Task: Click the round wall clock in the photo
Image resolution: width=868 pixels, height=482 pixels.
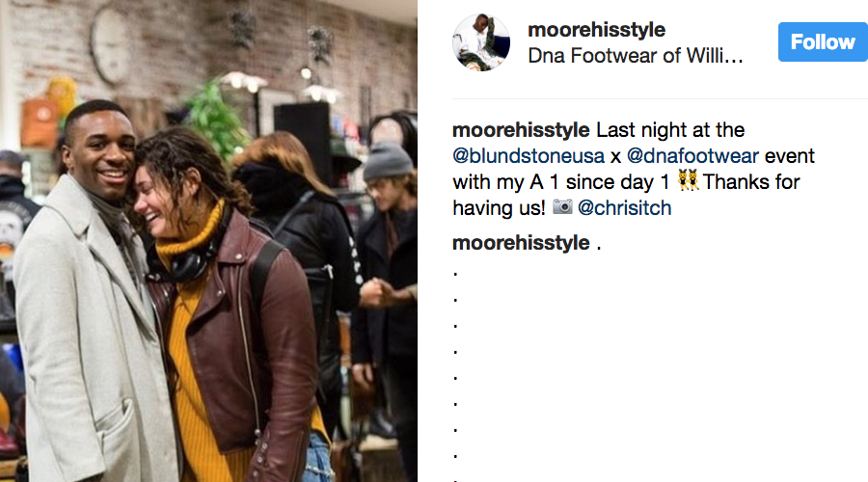Action: coord(111,46)
